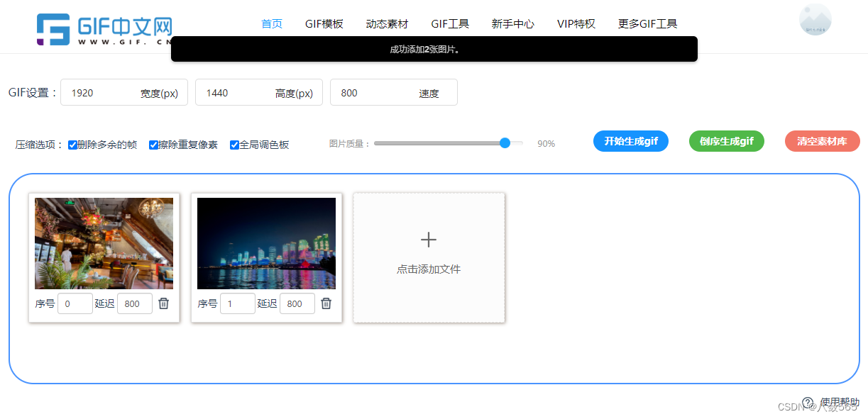Click the 延迟 field of the first image
The image size is (868, 419).
click(134, 303)
